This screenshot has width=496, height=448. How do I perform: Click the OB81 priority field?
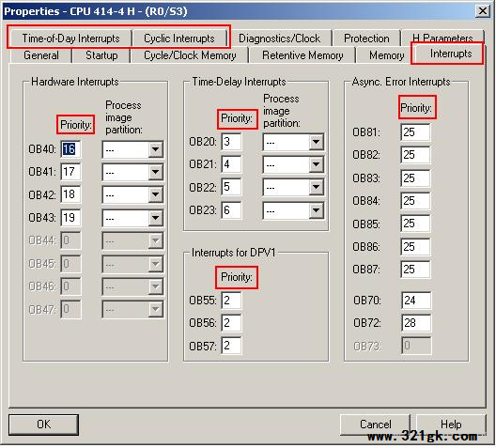click(x=415, y=132)
